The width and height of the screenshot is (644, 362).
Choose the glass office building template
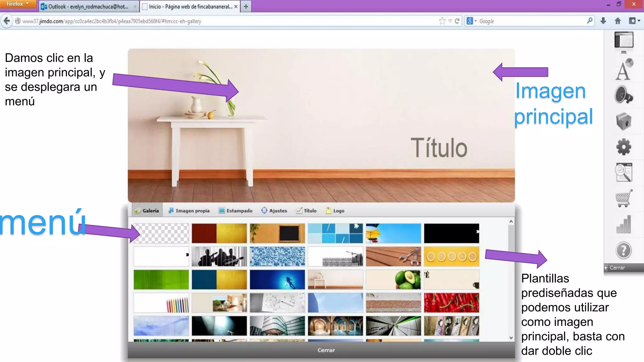(277, 326)
